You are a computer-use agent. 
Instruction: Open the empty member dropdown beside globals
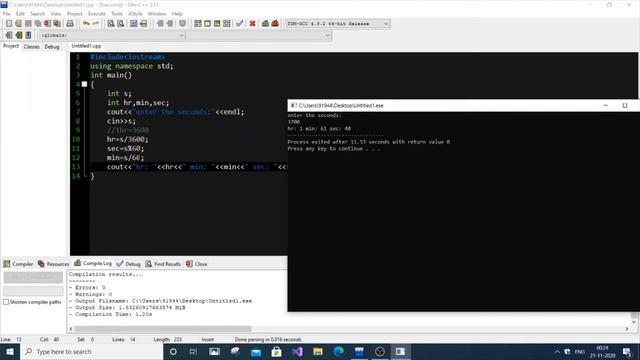click(x=259, y=36)
